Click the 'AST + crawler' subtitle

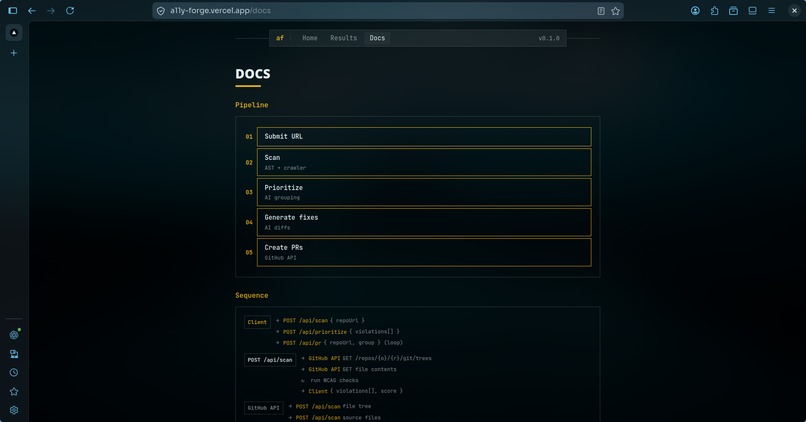coord(285,168)
